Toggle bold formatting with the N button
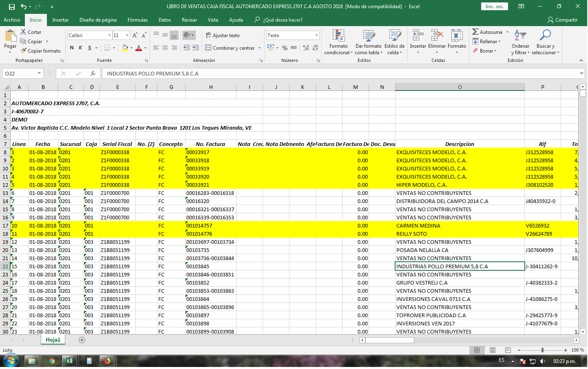 click(72, 48)
